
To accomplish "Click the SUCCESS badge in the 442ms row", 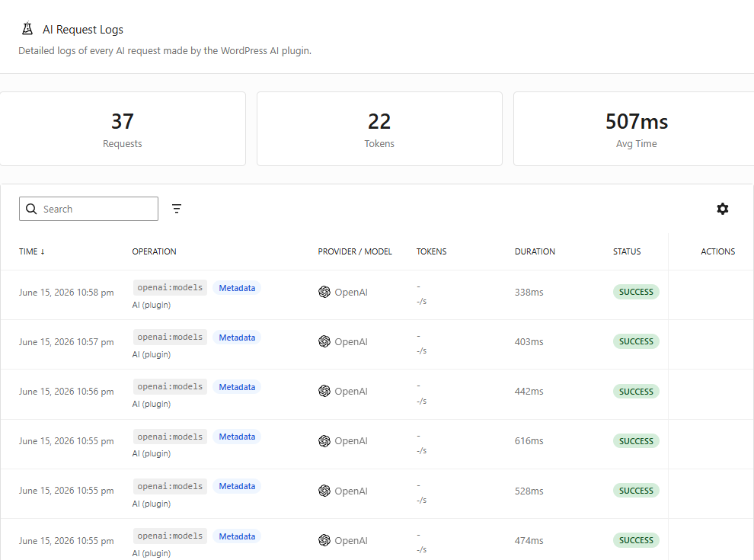I will click(636, 391).
